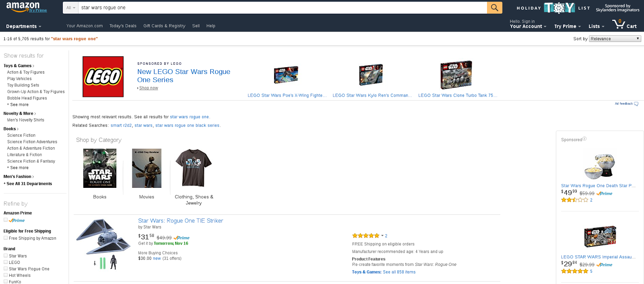Click the Death Star popcorn maker star rating
The width and height of the screenshot is (644, 284).
pos(575,200)
